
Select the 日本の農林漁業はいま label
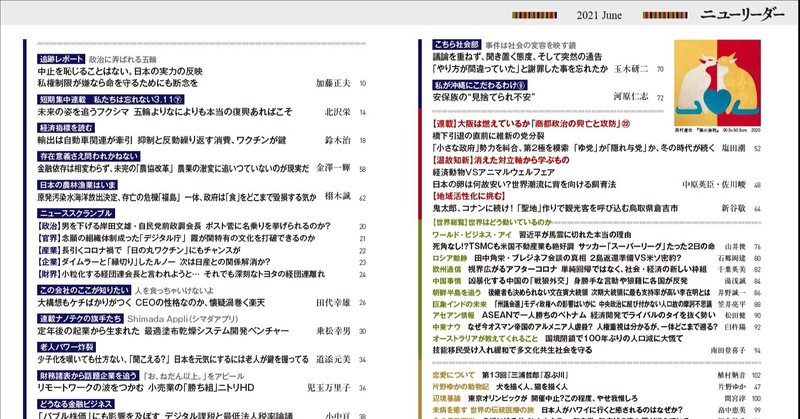(x=77, y=185)
